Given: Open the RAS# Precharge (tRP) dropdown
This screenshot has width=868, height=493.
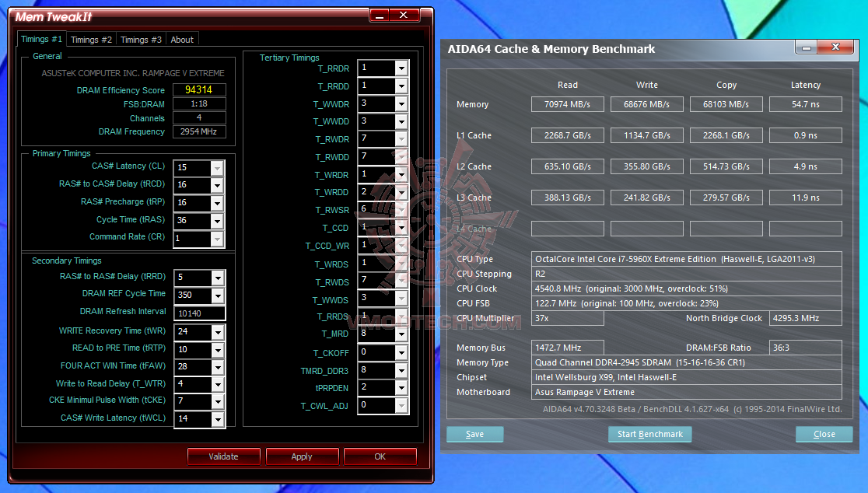Looking at the screenshot, I should [217, 203].
